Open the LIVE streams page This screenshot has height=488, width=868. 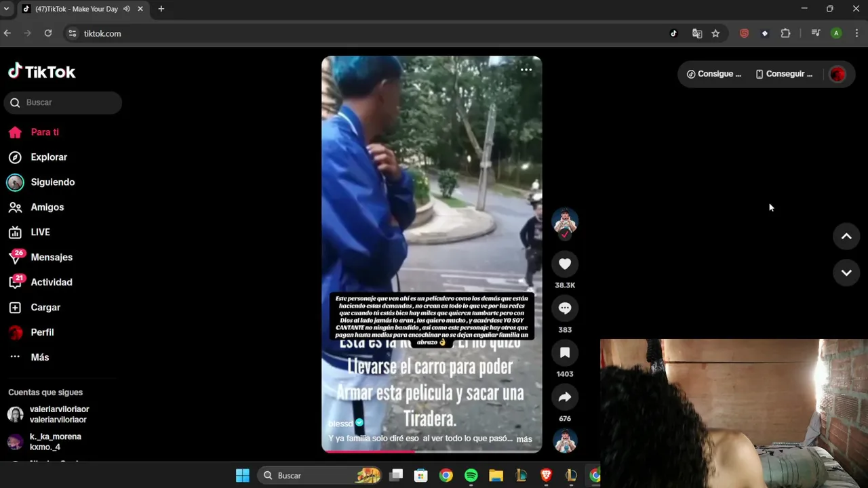click(29, 232)
